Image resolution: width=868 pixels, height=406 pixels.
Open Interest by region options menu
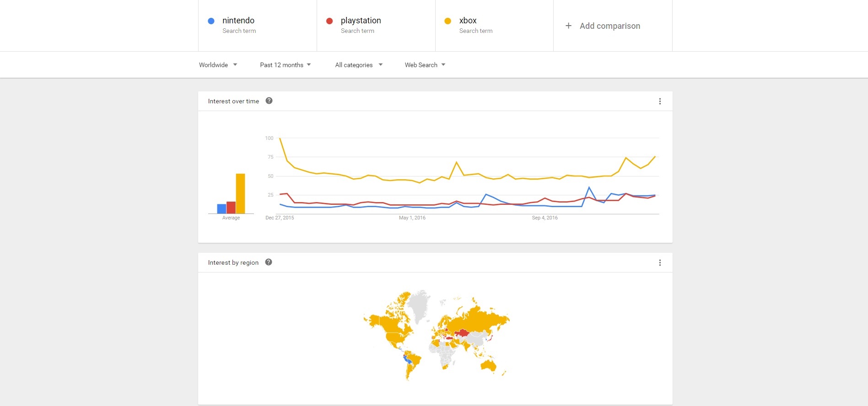pyautogui.click(x=660, y=263)
